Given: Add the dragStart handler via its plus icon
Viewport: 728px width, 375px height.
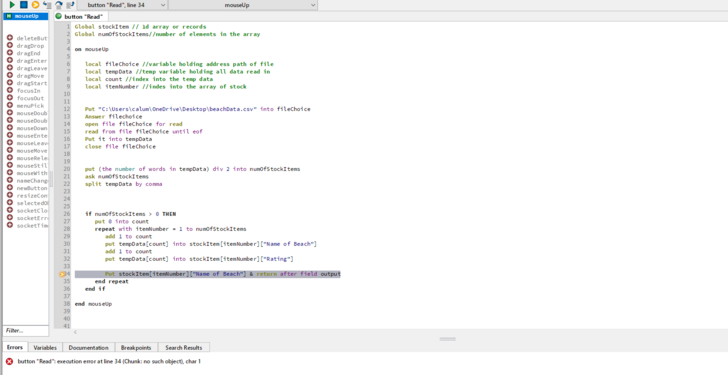Looking at the screenshot, I should pos(9,83).
